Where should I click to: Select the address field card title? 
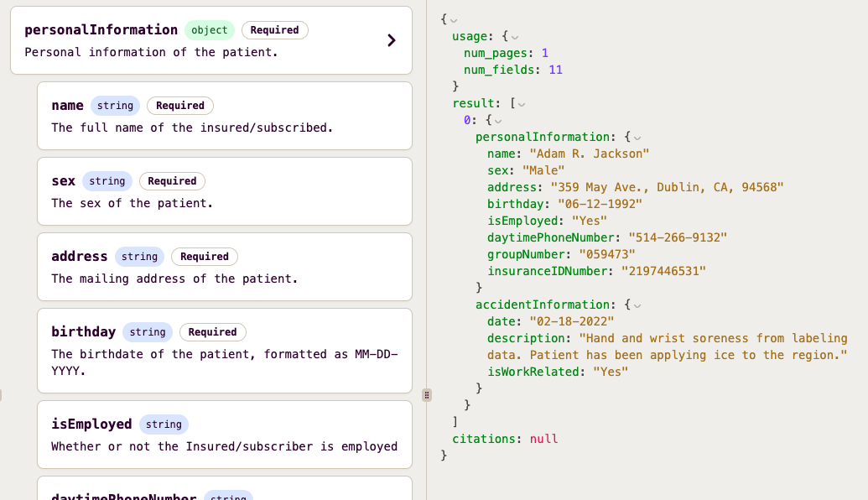79,257
